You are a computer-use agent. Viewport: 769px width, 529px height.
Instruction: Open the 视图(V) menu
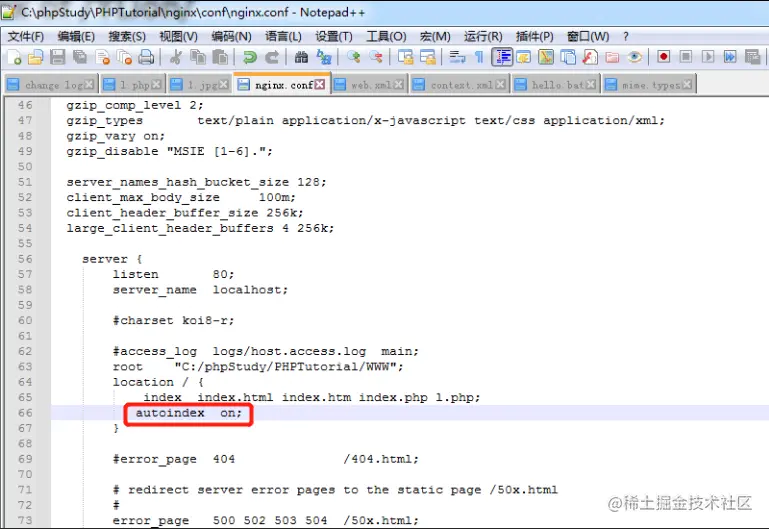(179, 36)
